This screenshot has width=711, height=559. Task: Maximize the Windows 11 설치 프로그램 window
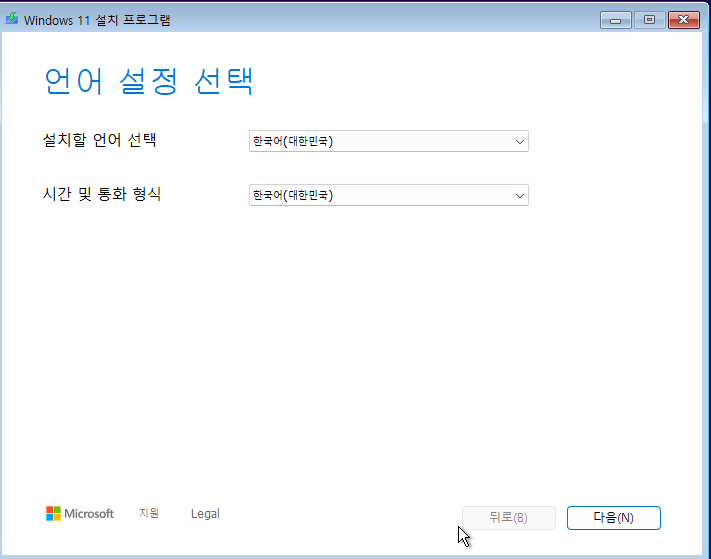(649, 20)
